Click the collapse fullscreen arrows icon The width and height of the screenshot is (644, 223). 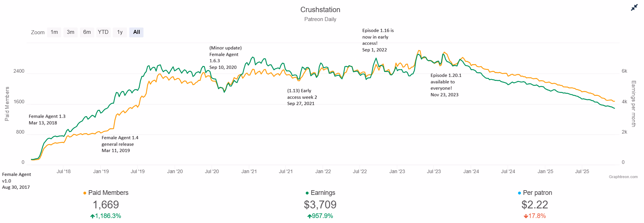(634, 7)
